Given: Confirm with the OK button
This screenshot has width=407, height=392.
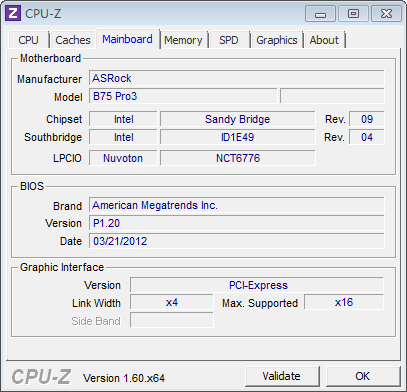Looking at the screenshot, I should coord(362,376).
